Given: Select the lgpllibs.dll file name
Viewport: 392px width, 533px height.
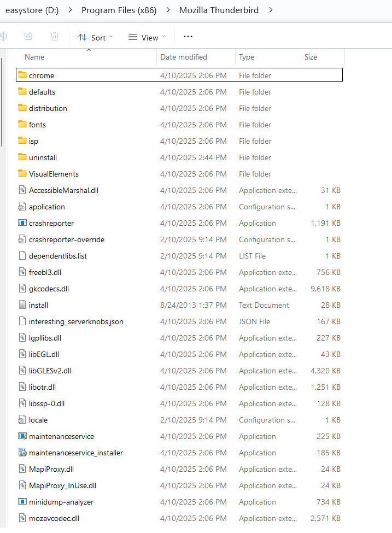Looking at the screenshot, I should (45, 338).
